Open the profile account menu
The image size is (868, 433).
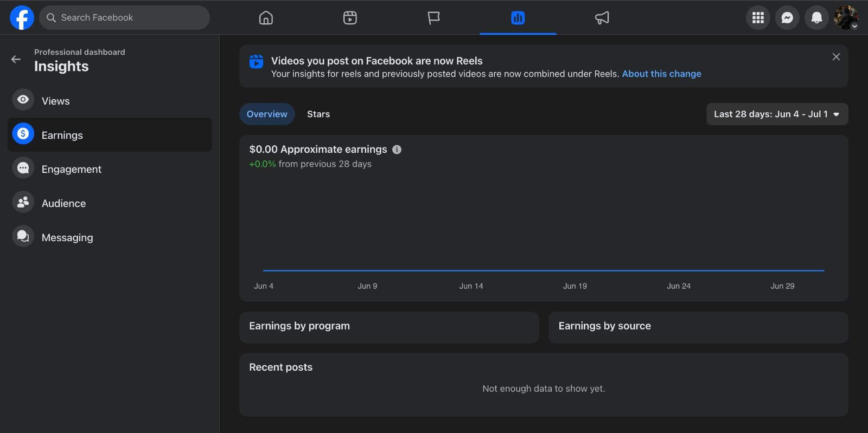click(x=846, y=18)
